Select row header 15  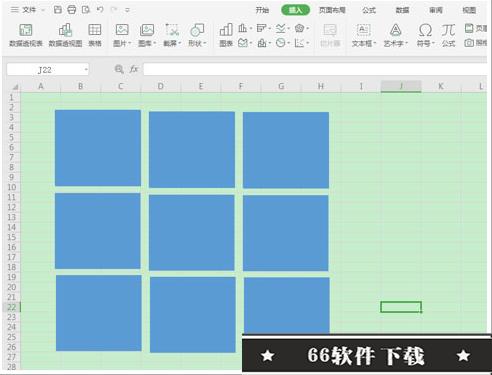click(x=12, y=237)
